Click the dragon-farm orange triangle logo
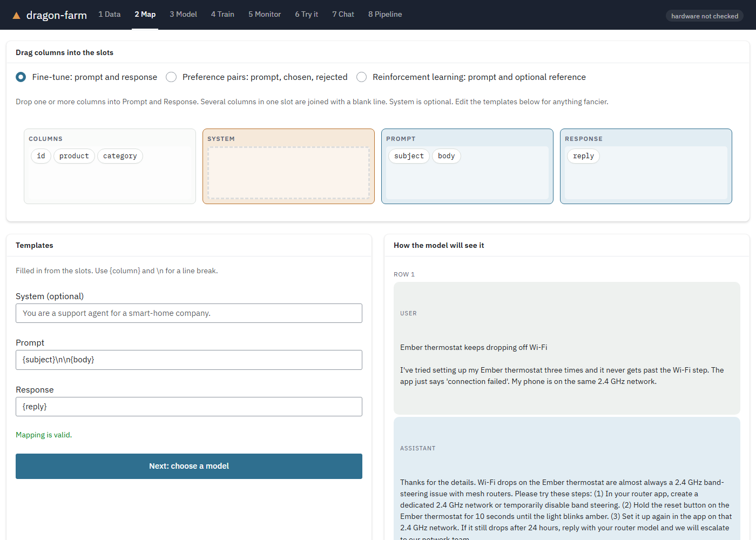 click(x=17, y=16)
